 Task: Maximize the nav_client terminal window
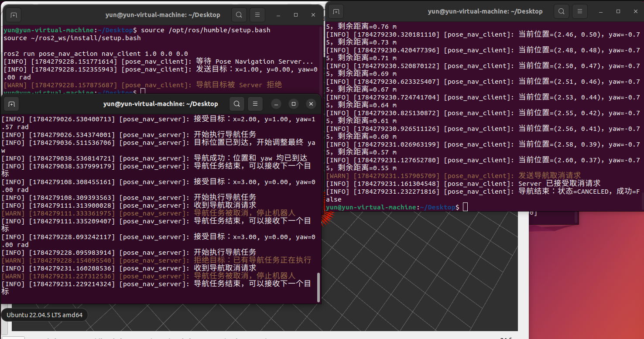tap(296, 15)
